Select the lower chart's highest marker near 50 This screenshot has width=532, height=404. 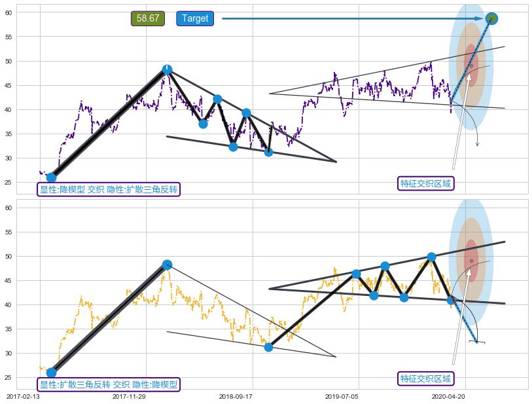[x=431, y=257]
